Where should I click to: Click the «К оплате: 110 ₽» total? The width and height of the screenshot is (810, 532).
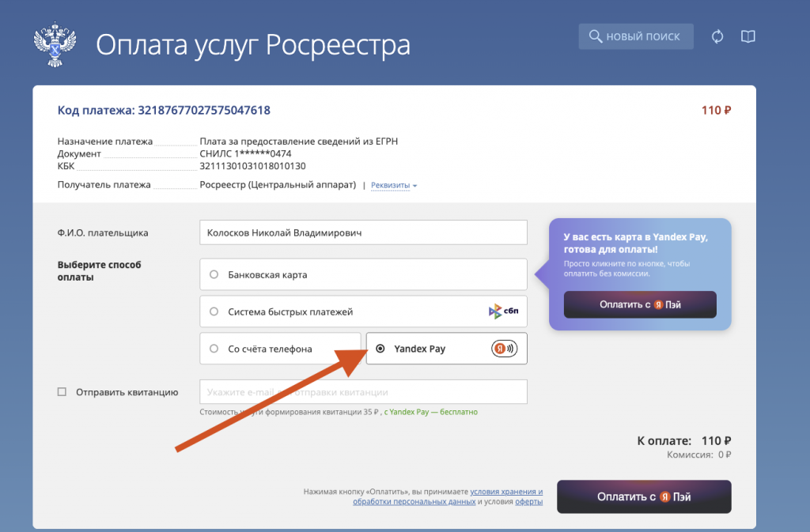684,440
